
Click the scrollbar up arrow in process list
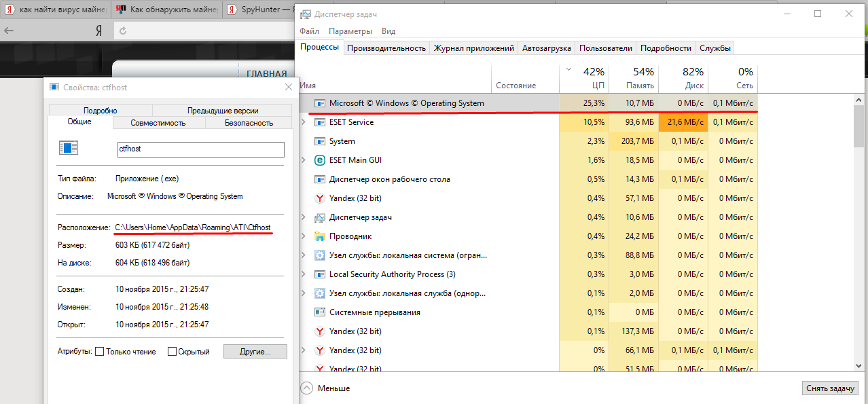click(858, 99)
